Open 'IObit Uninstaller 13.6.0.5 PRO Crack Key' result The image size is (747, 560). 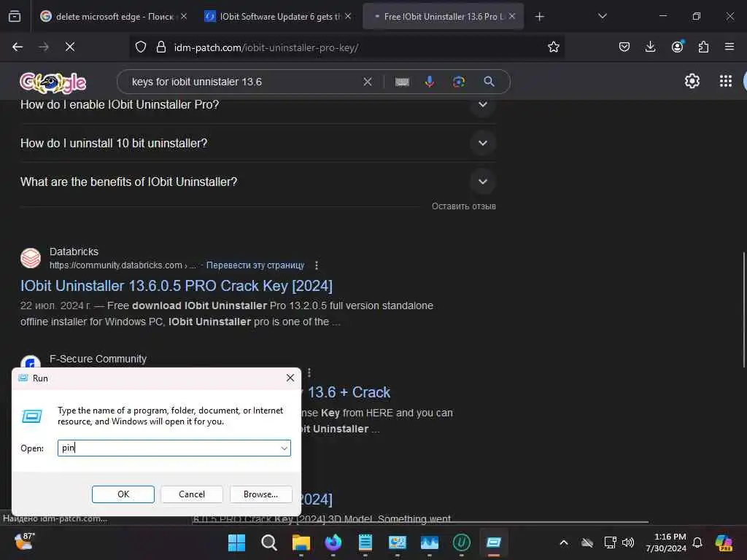click(x=177, y=286)
